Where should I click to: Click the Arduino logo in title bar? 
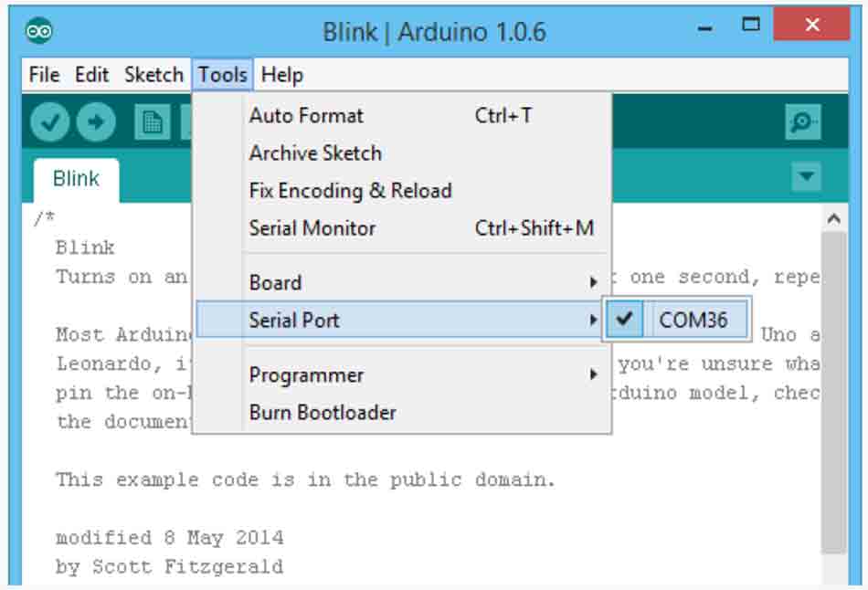pos(38,30)
